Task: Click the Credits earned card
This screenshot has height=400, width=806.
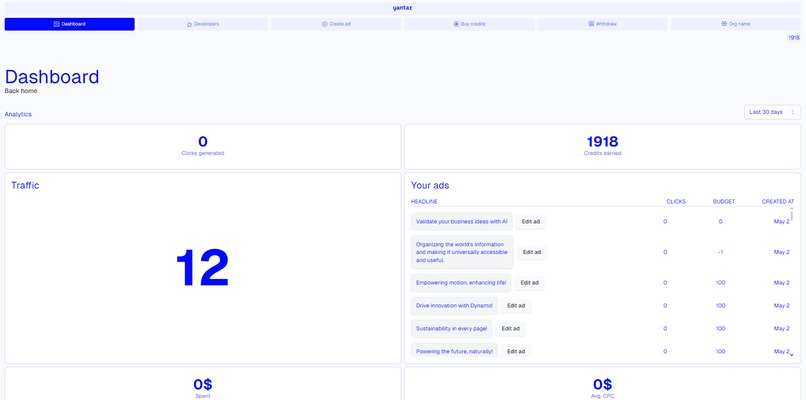Action: tap(602, 147)
